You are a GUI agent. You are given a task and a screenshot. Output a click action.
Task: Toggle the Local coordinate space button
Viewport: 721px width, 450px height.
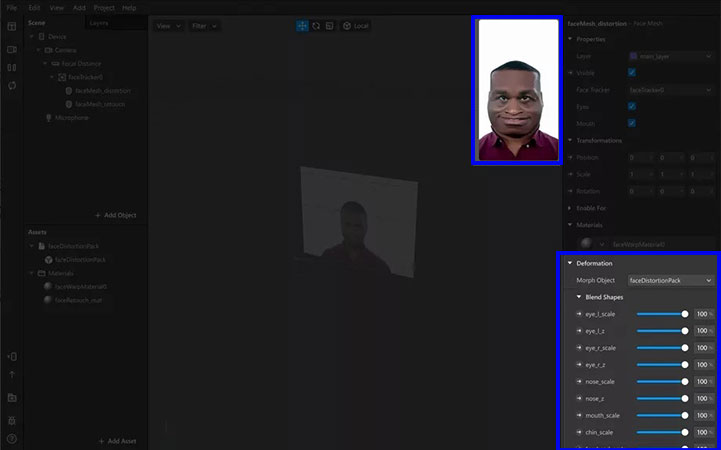pos(356,26)
